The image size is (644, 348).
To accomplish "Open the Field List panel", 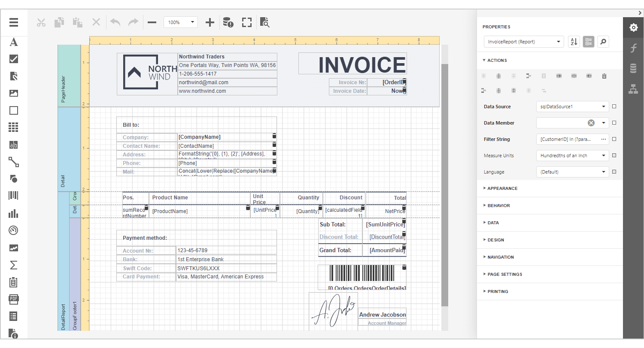I will pos(633,68).
